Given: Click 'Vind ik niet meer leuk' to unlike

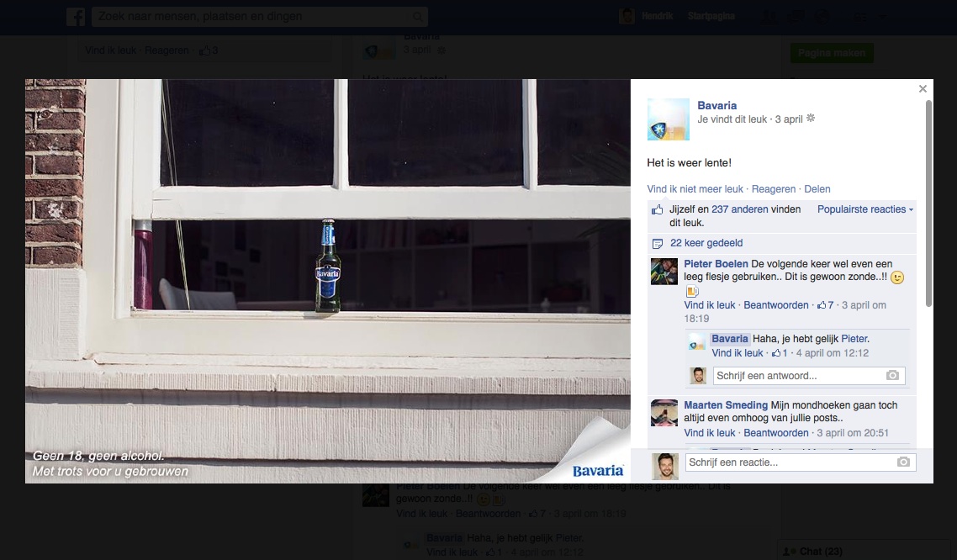Looking at the screenshot, I should [x=695, y=189].
